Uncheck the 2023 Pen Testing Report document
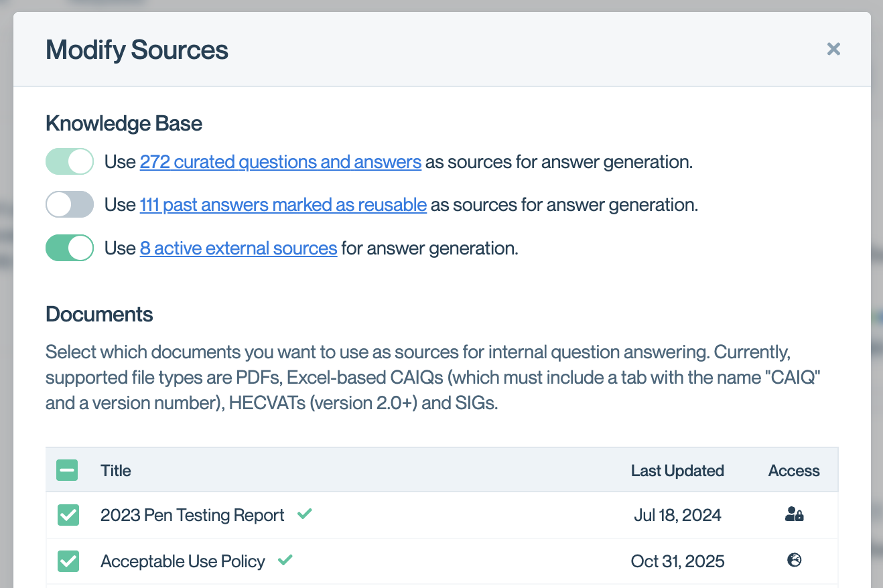 67,515
